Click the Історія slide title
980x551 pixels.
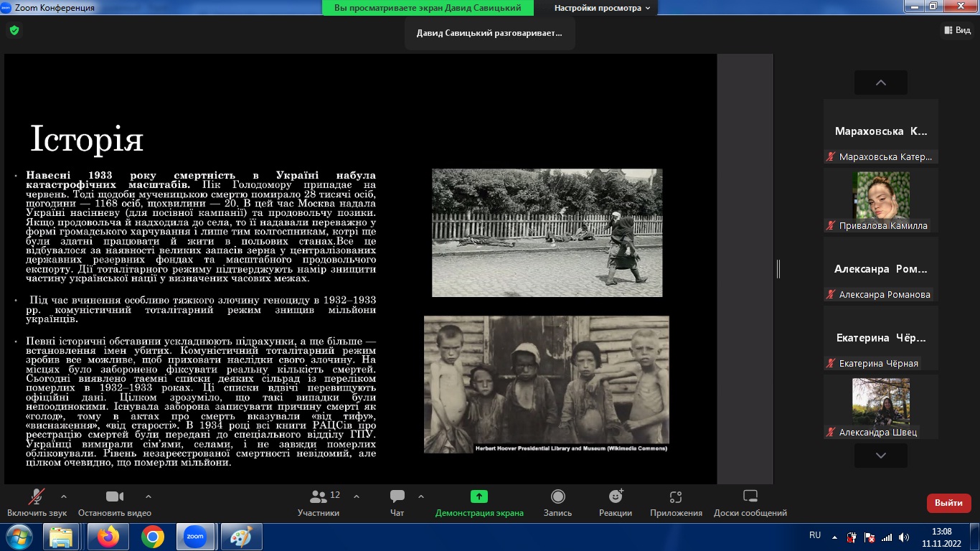coord(87,139)
